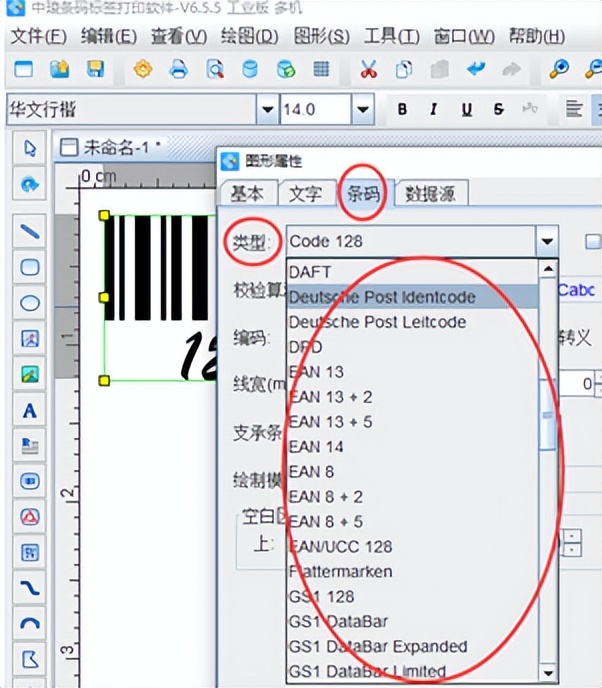The width and height of the screenshot is (602, 688).
Task: Select the ellipse tool
Action: pos(29,303)
